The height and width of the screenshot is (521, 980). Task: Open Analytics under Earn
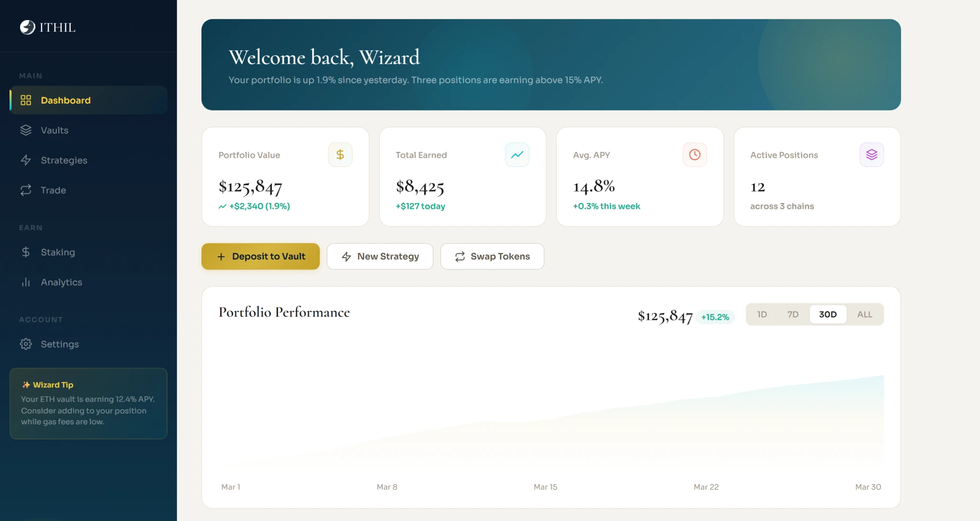(x=89, y=282)
